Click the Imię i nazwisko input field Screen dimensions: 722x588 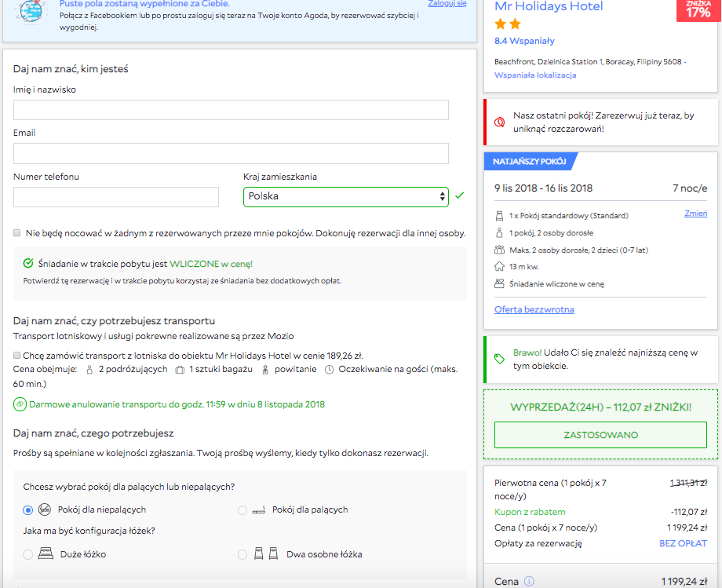[231, 110]
